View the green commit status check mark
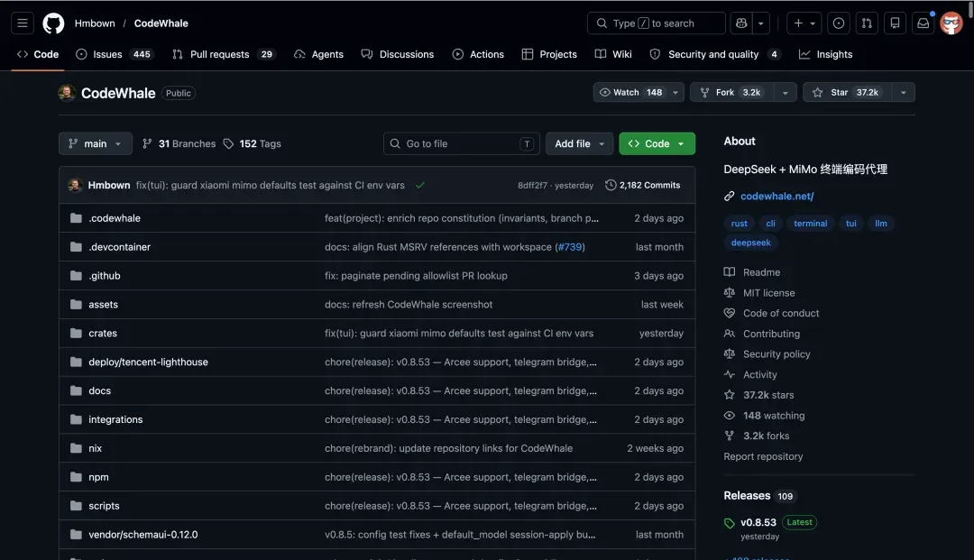This screenshot has height=560, width=974. pyautogui.click(x=420, y=185)
